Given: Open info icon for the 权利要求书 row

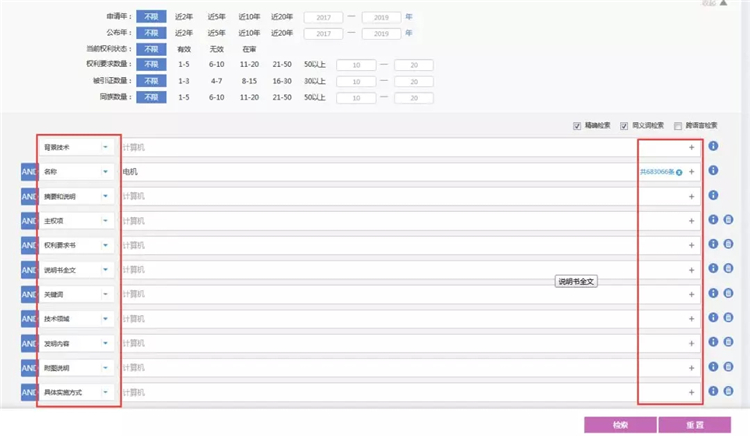Looking at the screenshot, I should tap(713, 245).
